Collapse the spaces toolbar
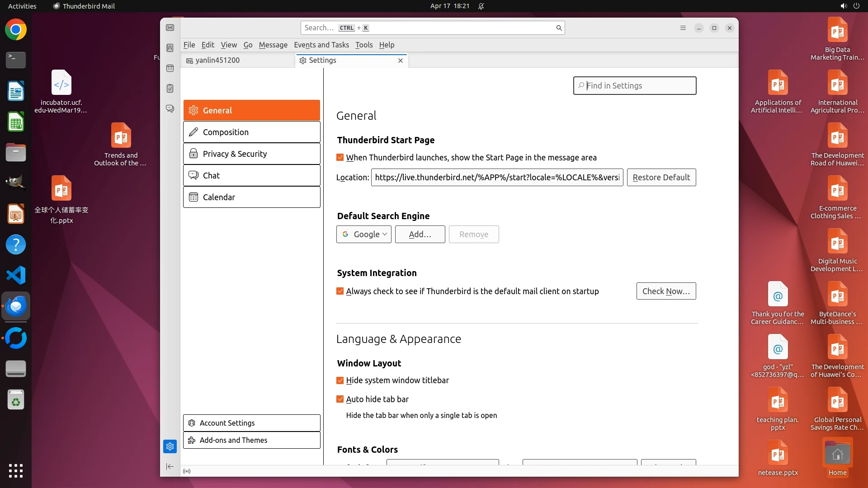 pyautogui.click(x=170, y=466)
